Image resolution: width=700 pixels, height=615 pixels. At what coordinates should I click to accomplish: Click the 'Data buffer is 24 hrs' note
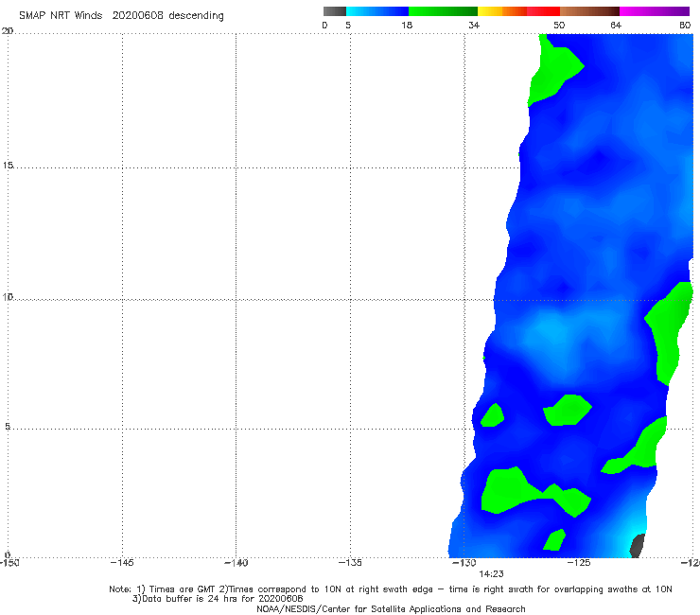click(x=218, y=599)
